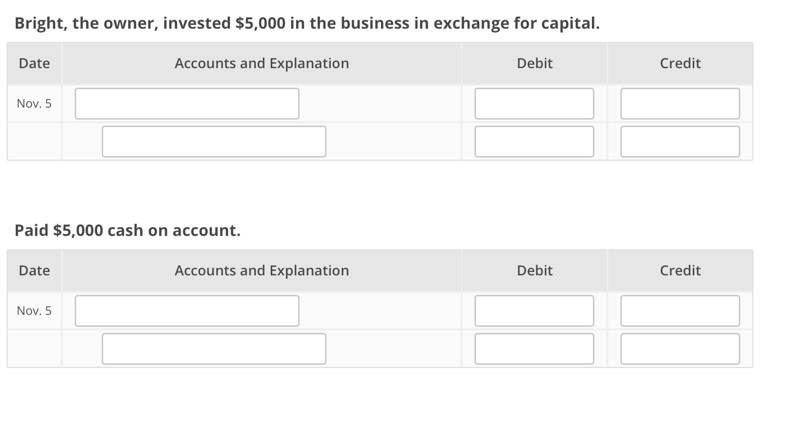Screen dimensions: 803x421
Task: Click the Debit header of the paid-on-account table
Action: [x=534, y=270]
